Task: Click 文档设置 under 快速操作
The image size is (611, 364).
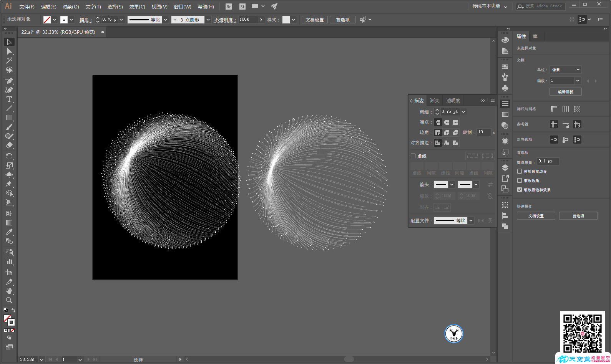Action: click(x=536, y=216)
